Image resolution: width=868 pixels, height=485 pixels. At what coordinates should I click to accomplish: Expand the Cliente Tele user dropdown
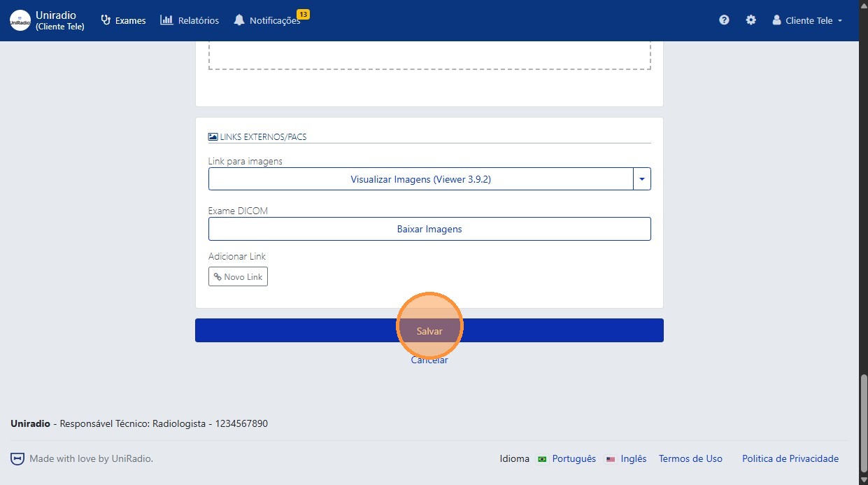[807, 20]
